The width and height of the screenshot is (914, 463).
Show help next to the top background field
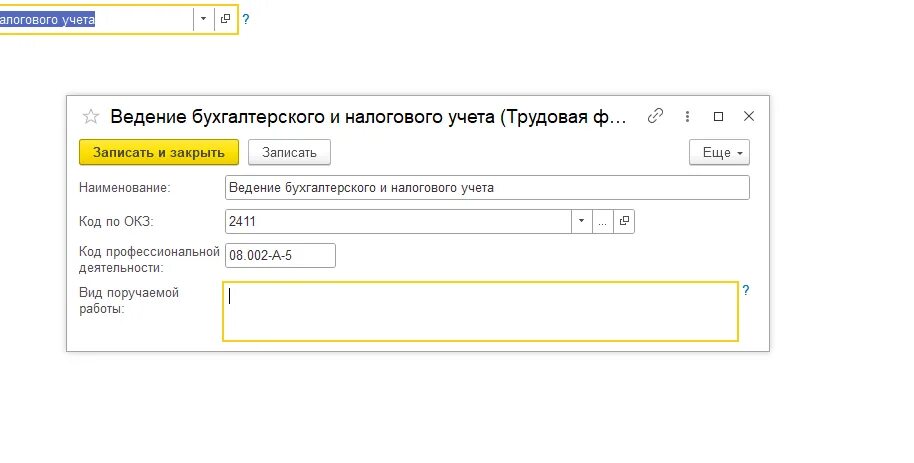pyautogui.click(x=245, y=19)
